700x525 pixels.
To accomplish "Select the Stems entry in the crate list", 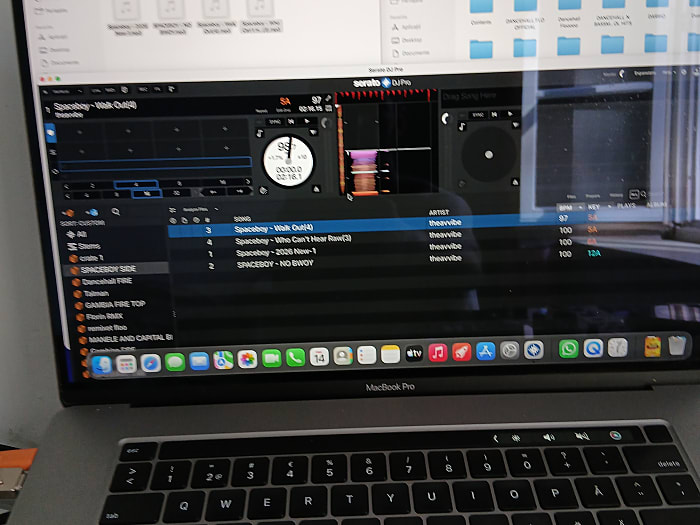I will click(84, 246).
